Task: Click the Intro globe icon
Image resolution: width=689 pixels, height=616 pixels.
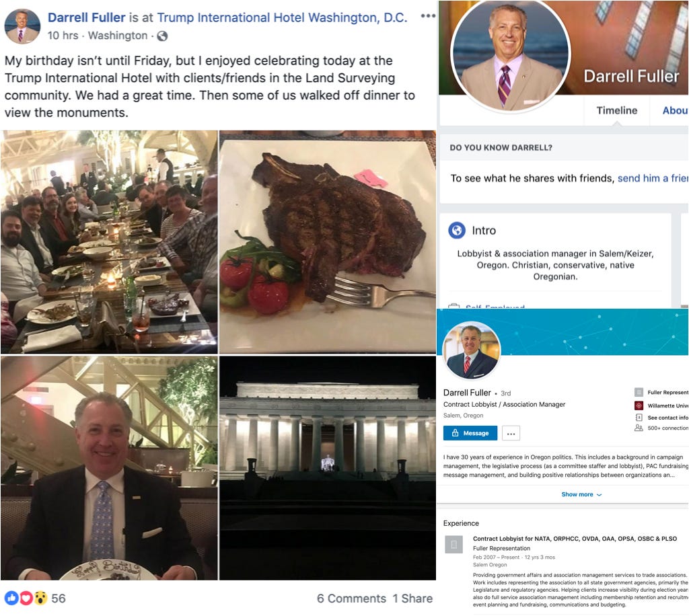Action: click(457, 230)
